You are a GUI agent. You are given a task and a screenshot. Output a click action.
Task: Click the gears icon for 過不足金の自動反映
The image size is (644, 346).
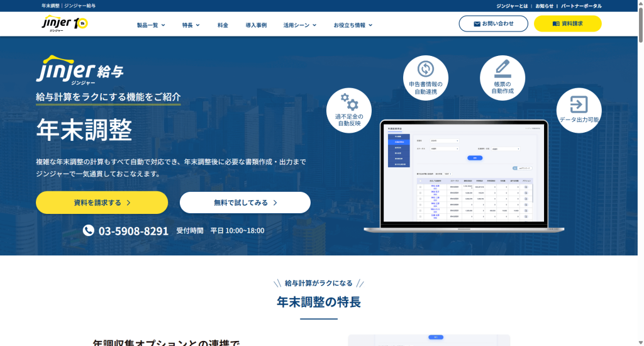pyautogui.click(x=349, y=101)
